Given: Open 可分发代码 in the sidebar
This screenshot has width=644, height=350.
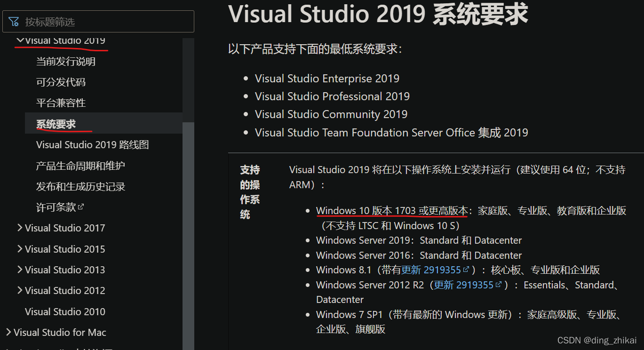Looking at the screenshot, I should click(61, 82).
